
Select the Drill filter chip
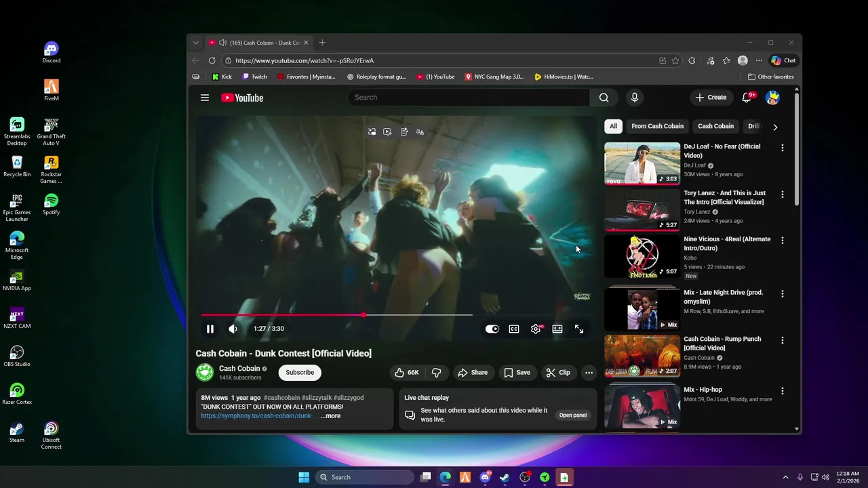[753, 126]
